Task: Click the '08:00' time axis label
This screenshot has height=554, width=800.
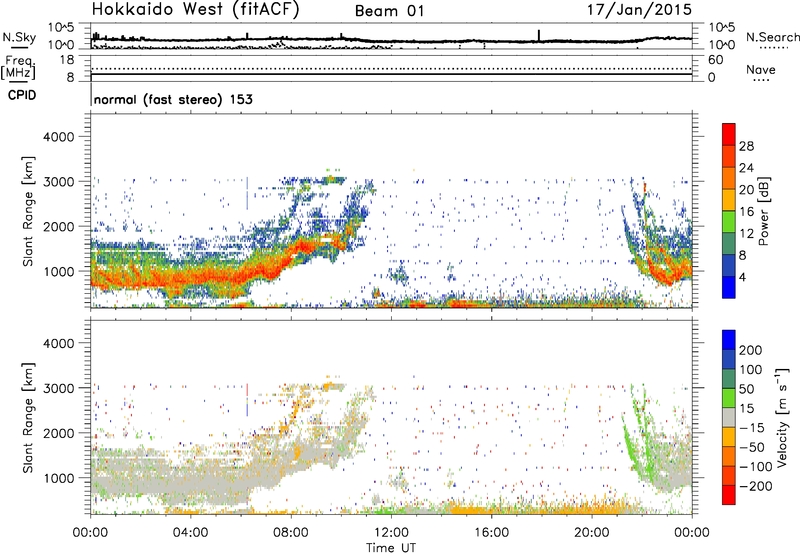Action: pyautogui.click(x=291, y=533)
